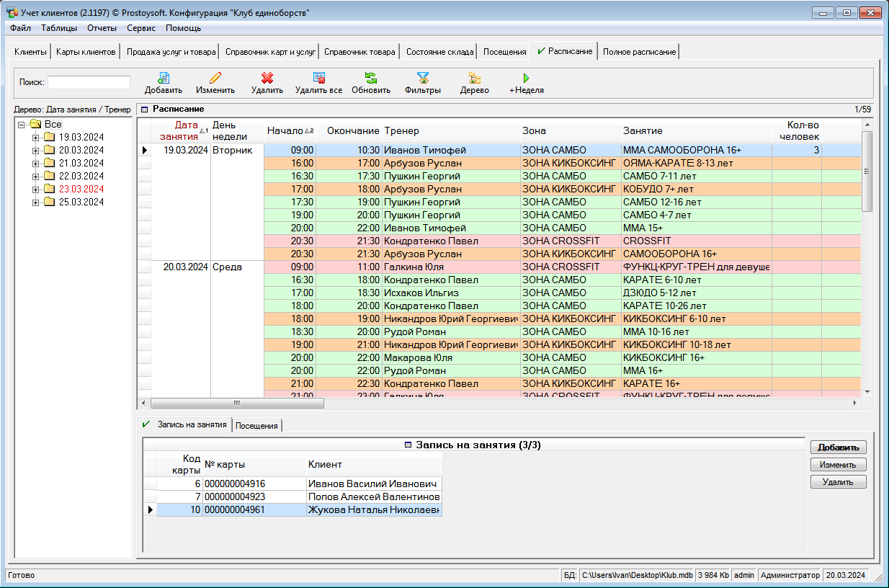The image size is (889, 588).
Task: Click the Тренер column header
Action: coord(451,130)
